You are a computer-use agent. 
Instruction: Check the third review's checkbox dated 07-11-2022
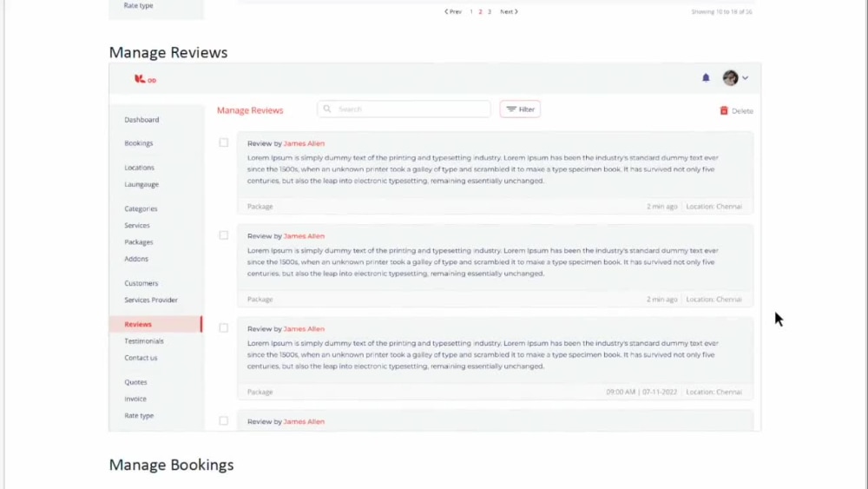pyautogui.click(x=224, y=327)
